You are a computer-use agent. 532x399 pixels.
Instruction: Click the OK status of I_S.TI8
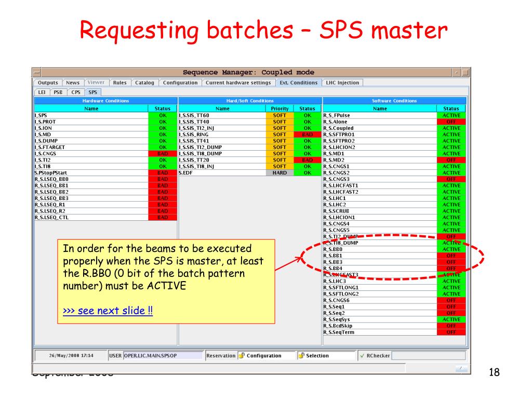163,166
